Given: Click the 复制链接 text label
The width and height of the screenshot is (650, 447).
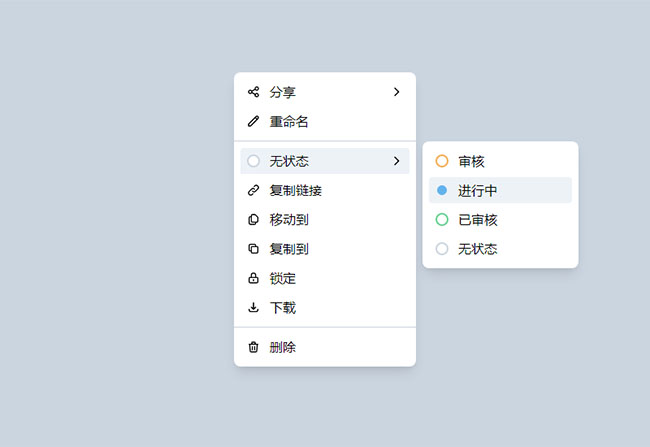Looking at the screenshot, I should coord(295,190).
